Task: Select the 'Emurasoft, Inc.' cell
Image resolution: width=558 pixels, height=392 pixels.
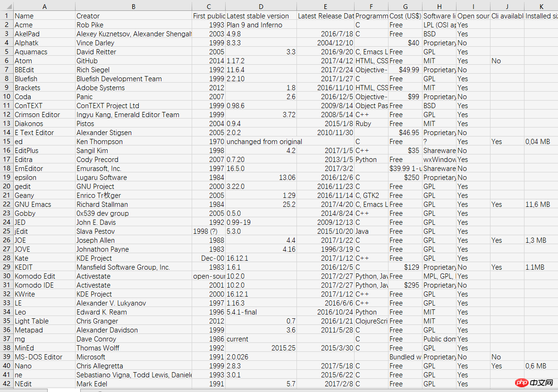Action: point(134,169)
